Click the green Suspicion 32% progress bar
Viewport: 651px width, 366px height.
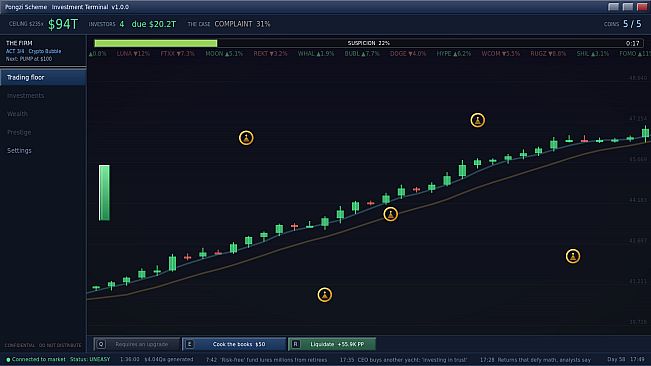click(x=156, y=43)
